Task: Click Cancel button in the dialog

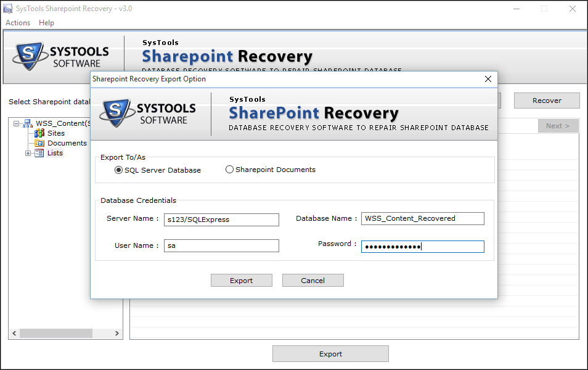Action: pos(312,281)
